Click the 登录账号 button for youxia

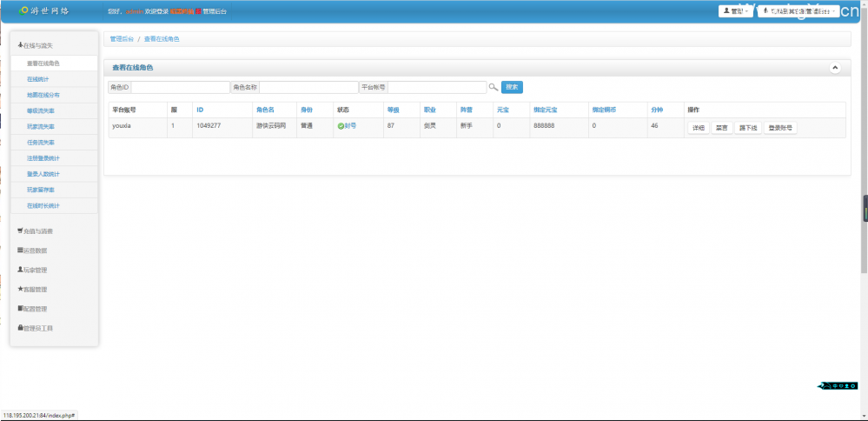[x=780, y=128]
